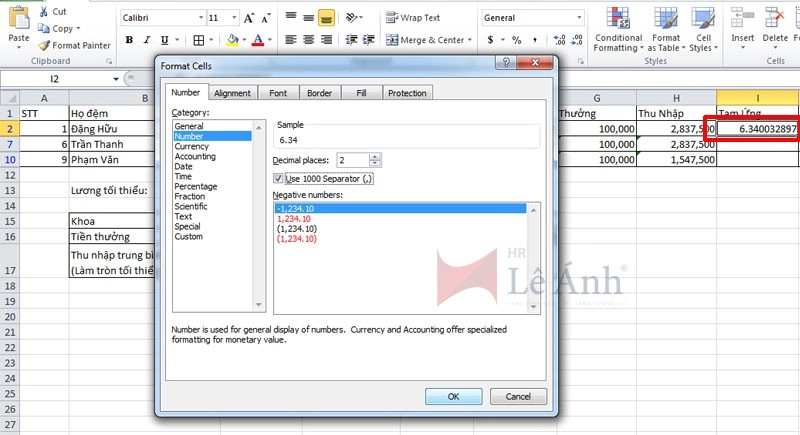Click the Bold formatting button
This screenshot has height=435, width=800.
click(x=129, y=40)
